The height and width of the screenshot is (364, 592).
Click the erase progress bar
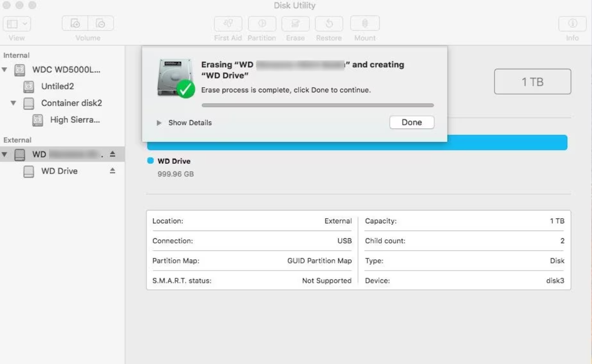[318, 105]
